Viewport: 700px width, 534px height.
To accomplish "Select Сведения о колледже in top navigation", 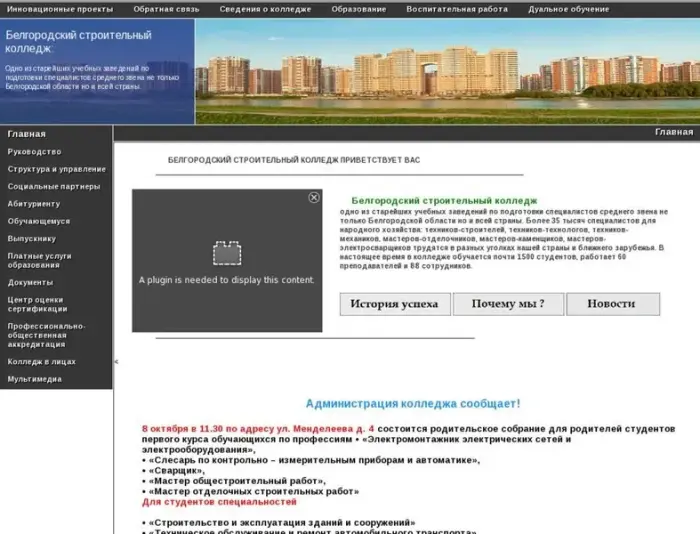I will (265, 9).
